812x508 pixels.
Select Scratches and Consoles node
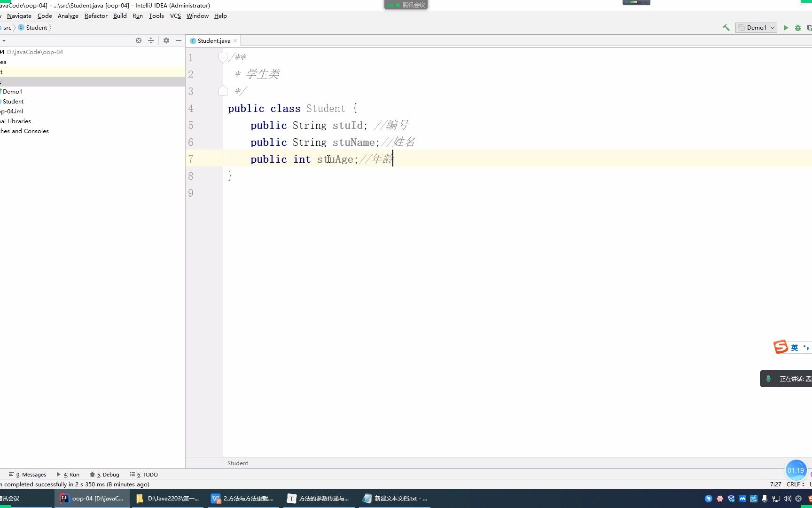pos(24,131)
